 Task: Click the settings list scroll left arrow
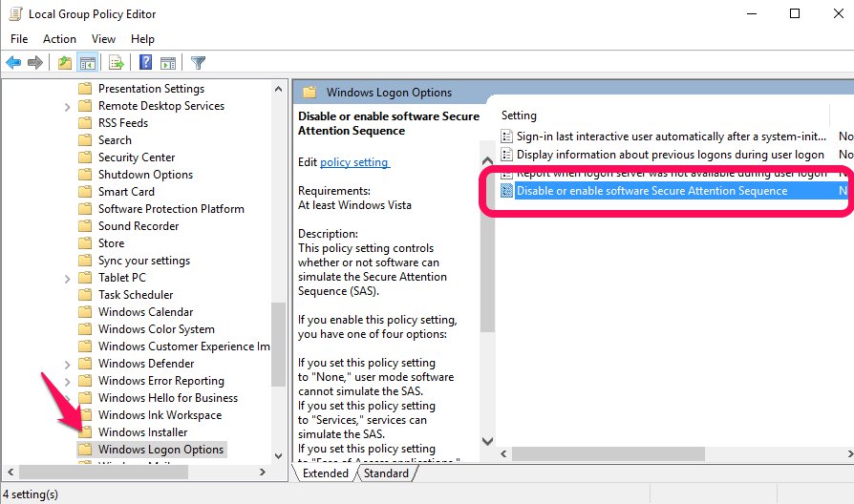(503, 453)
